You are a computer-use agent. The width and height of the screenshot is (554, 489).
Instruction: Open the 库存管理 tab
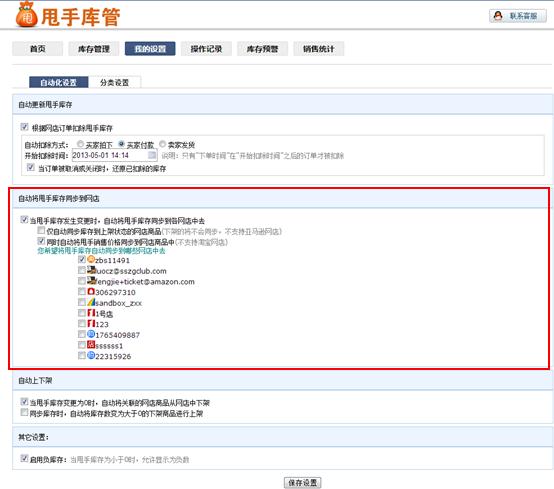(x=94, y=49)
